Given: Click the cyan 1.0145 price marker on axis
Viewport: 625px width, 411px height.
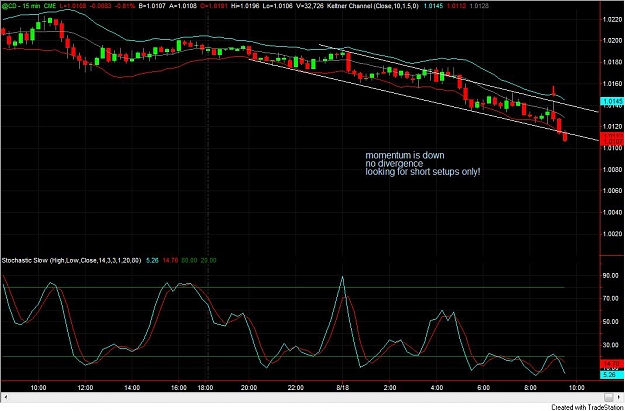Looking at the screenshot, I should [612, 101].
